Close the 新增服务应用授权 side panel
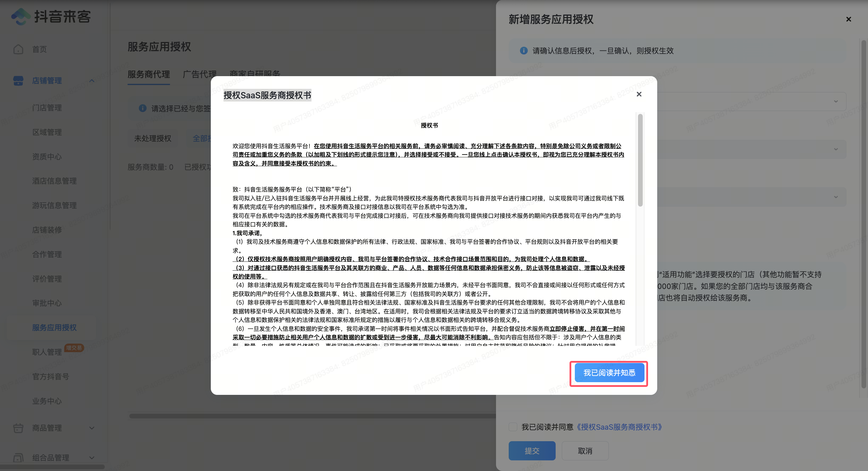This screenshot has height=471, width=868. tap(849, 19)
